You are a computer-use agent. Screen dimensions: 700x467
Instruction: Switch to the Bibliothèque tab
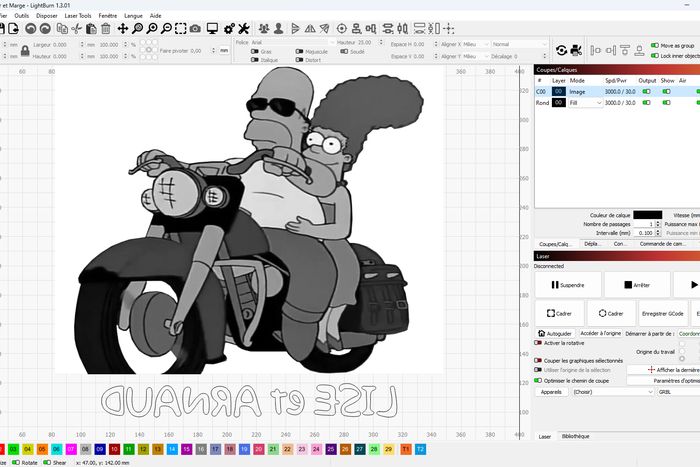[575, 436]
